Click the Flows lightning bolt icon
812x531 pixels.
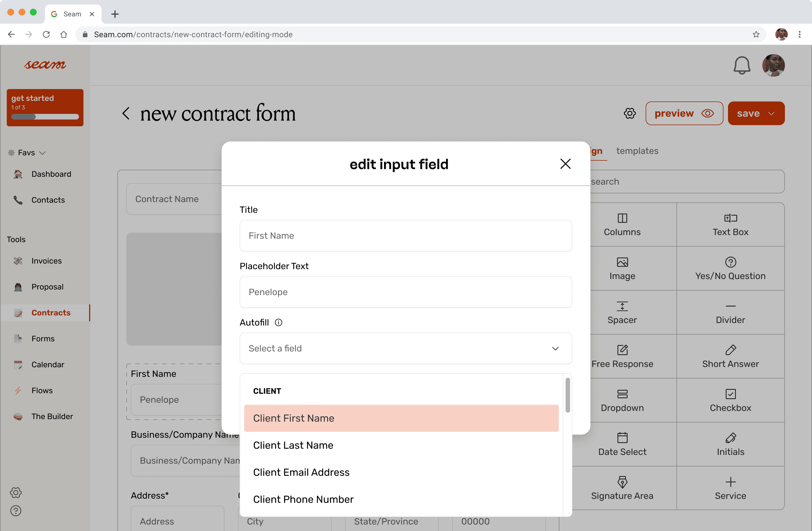click(18, 390)
